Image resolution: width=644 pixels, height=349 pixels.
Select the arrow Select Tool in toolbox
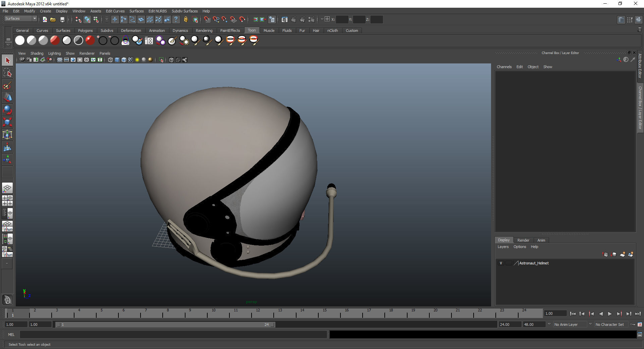tap(7, 60)
